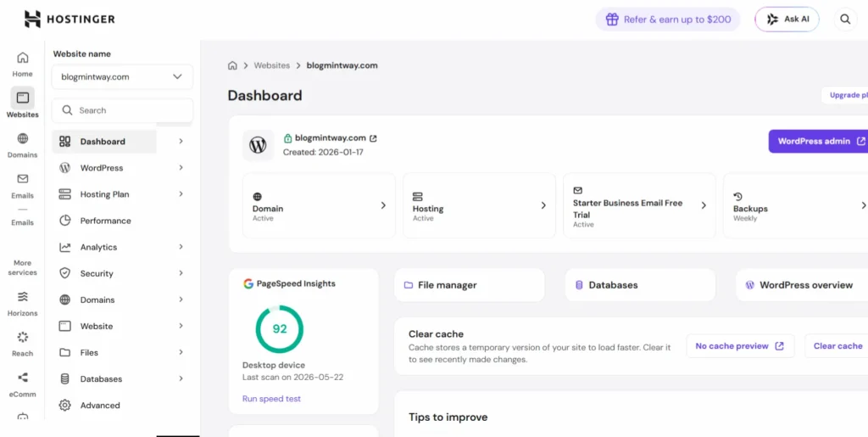Expand the Website sidebar chevron
Image resolution: width=868 pixels, height=437 pixels.
181,326
